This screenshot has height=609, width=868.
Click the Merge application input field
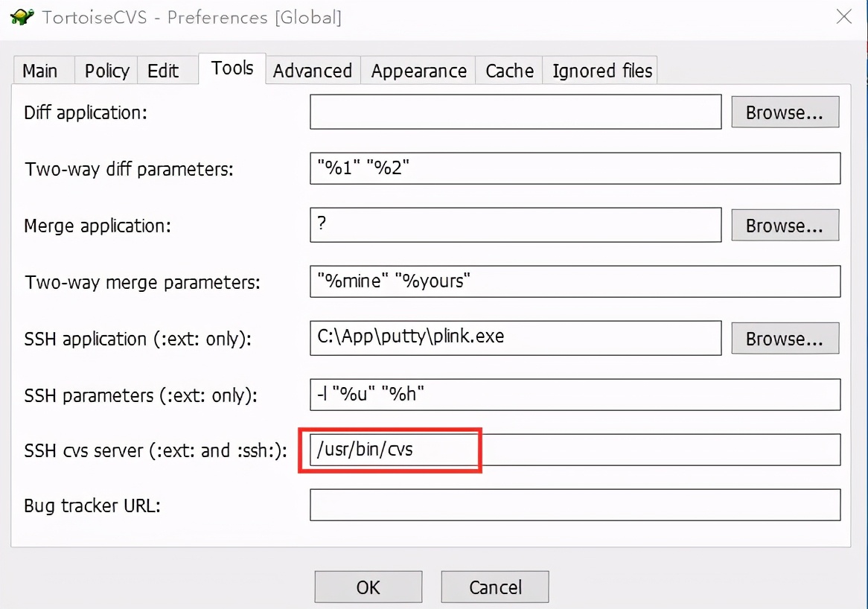coord(515,226)
